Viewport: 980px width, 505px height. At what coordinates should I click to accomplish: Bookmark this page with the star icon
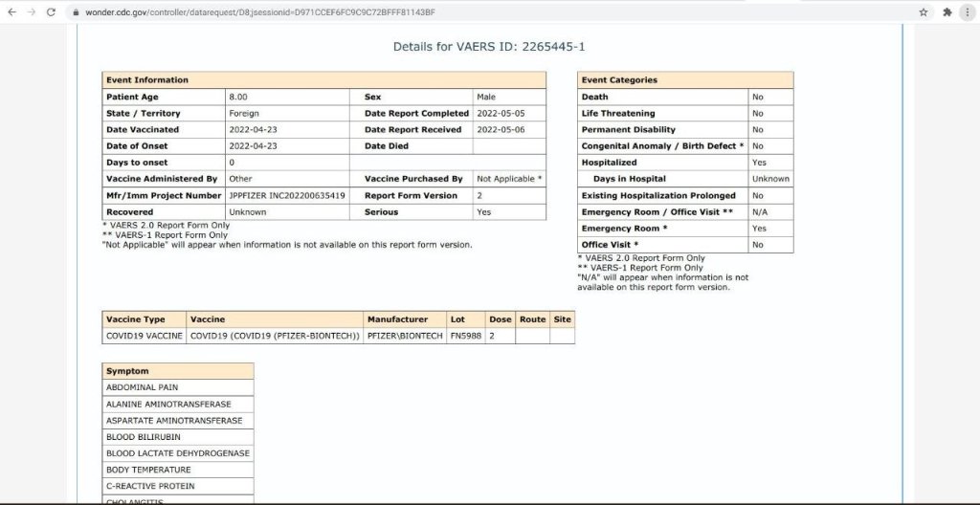click(x=924, y=12)
